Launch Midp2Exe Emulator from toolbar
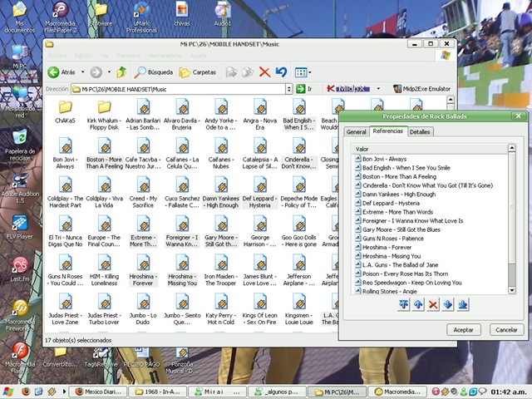 pos(421,89)
